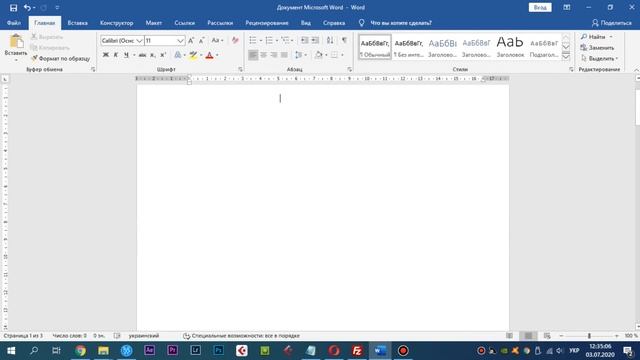Click "Что вы хотите сделать?" search field

coord(401,23)
